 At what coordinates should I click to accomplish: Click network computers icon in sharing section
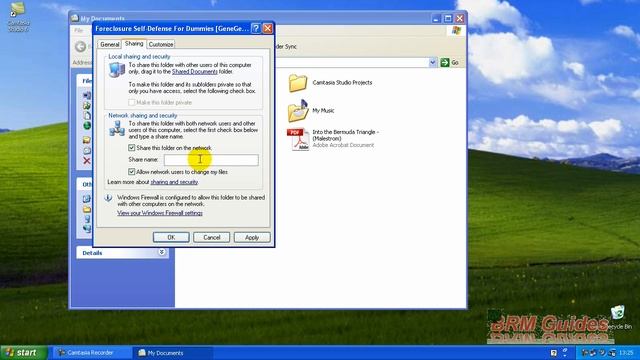[117, 128]
